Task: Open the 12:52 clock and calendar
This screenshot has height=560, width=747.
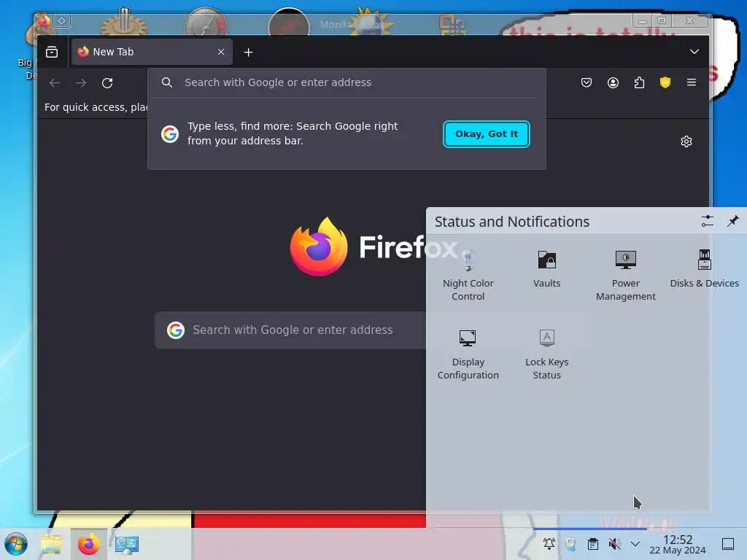Action: point(678,544)
